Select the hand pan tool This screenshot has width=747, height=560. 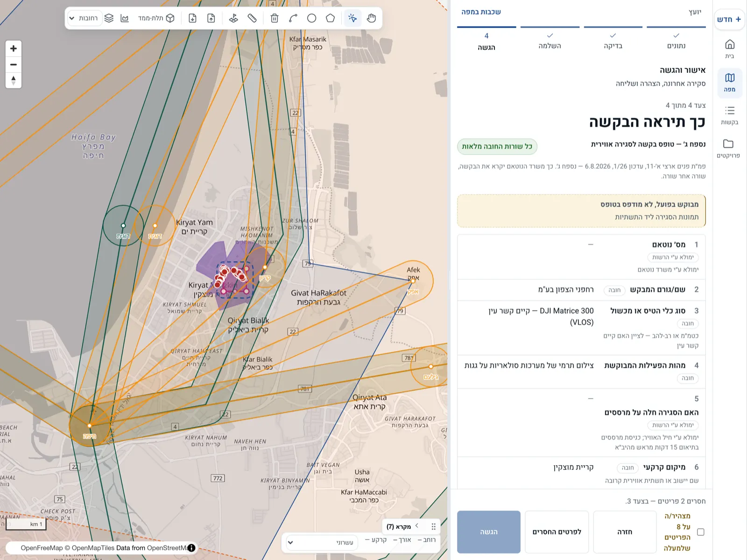pyautogui.click(x=371, y=18)
